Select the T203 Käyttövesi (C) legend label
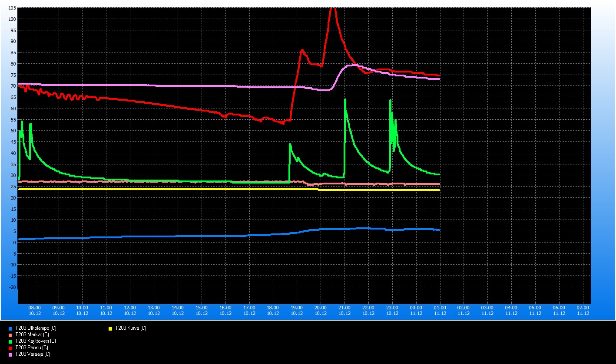 (x=35, y=341)
